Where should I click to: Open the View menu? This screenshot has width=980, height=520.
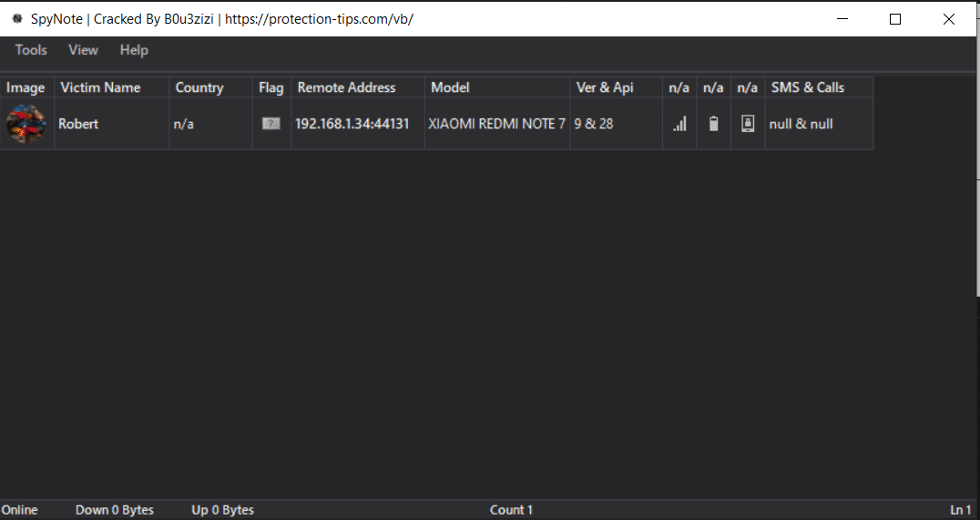pyautogui.click(x=83, y=50)
